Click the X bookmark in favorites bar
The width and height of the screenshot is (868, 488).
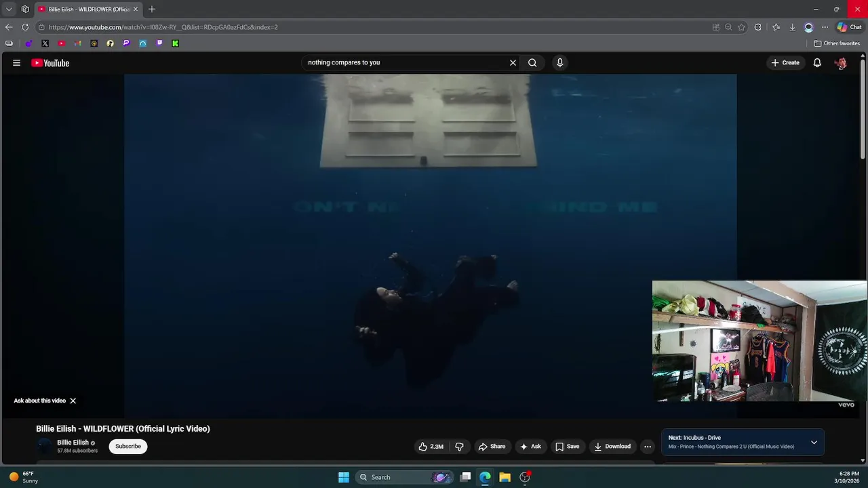point(45,43)
